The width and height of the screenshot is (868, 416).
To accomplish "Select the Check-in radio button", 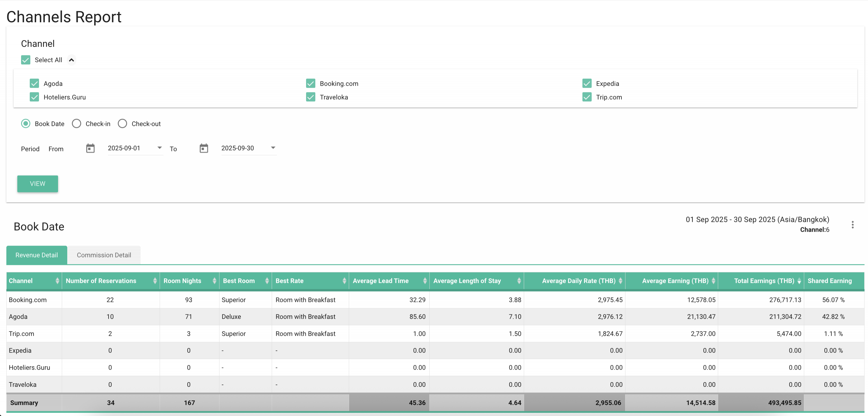I will pos(77,124).
